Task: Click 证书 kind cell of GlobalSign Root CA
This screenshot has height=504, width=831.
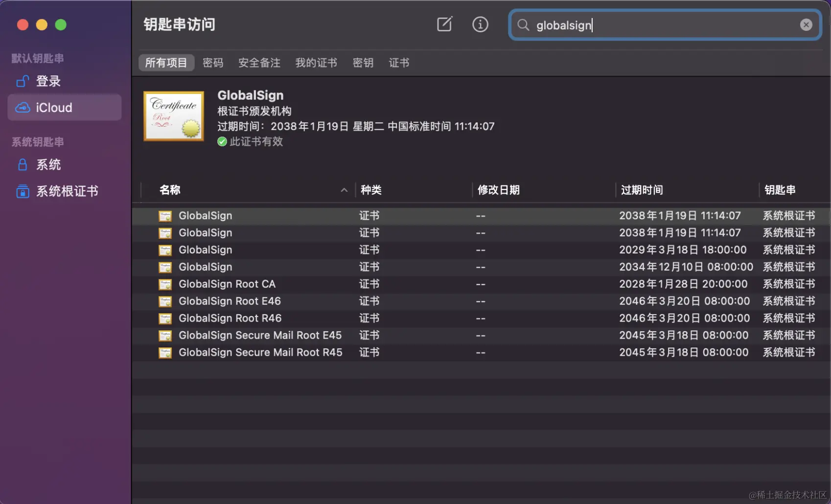Action: 369,284
